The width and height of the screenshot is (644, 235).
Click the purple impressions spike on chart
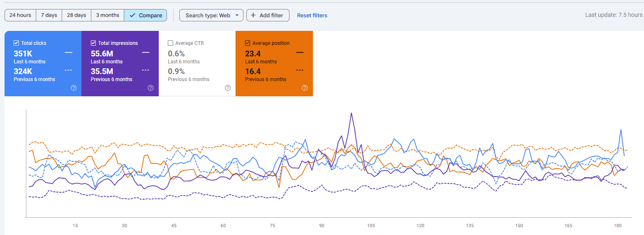click(x=351, y=113)
